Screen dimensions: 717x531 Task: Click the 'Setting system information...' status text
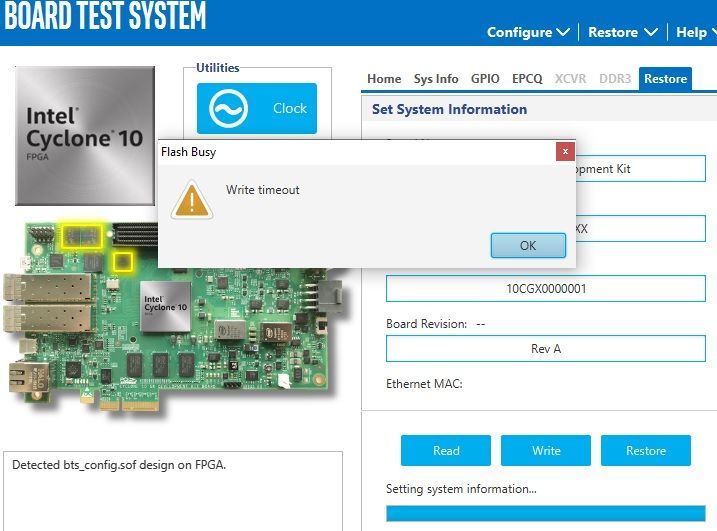point(461,489)
